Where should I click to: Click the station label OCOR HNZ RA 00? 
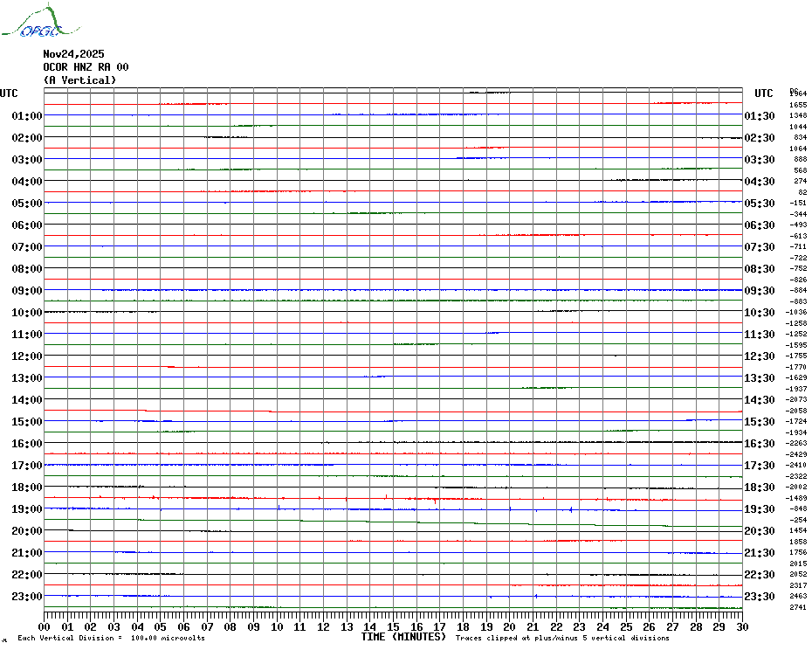click(x=86, y=67)
